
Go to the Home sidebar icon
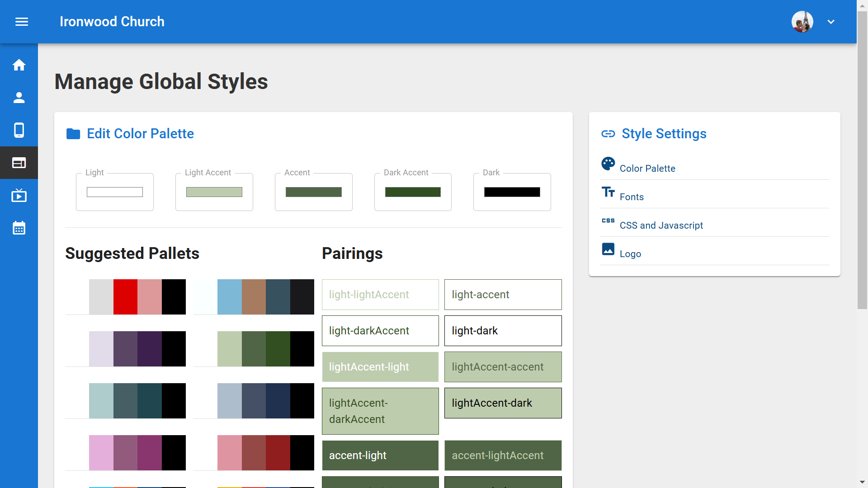coord(19,65)
